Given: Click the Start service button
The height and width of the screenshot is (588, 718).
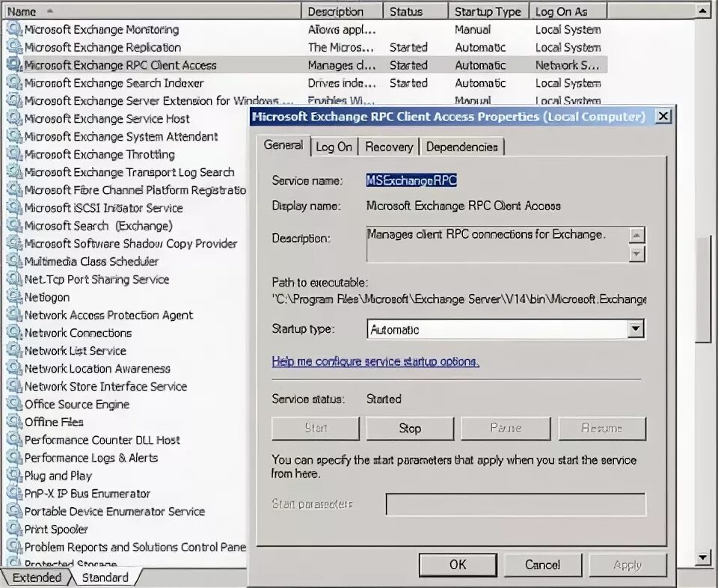Looking at the screenshot, I should [316, 429].
